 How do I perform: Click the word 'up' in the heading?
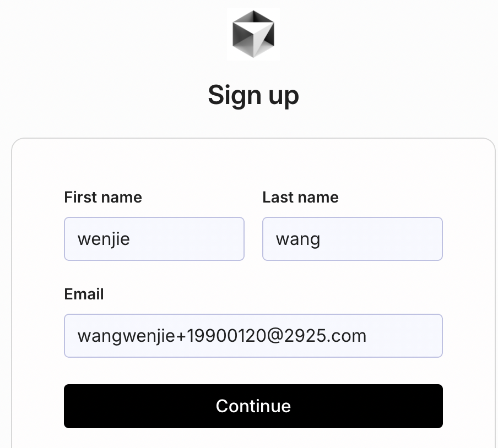[x=284, y=97]
